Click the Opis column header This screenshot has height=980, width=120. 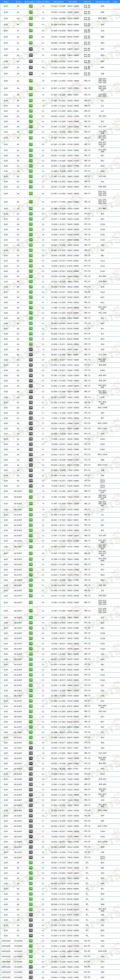[115, 2]
